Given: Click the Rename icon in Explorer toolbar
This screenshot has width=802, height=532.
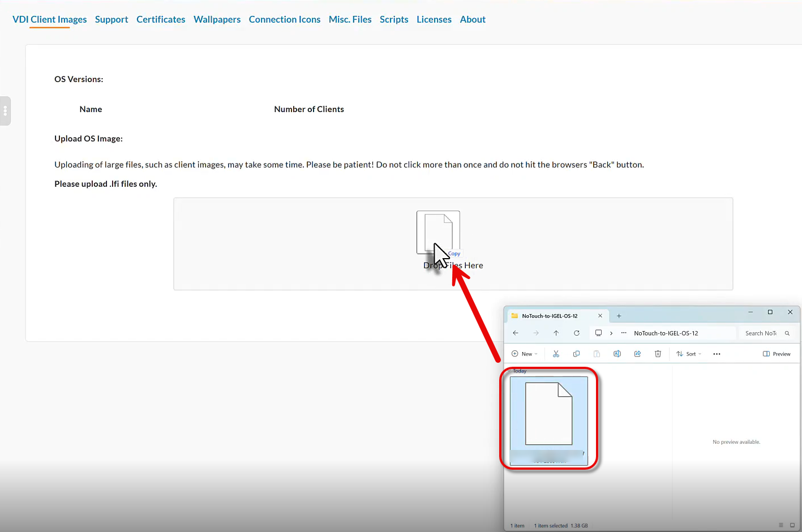Looking at the screenshot, I should coord(617,354).
